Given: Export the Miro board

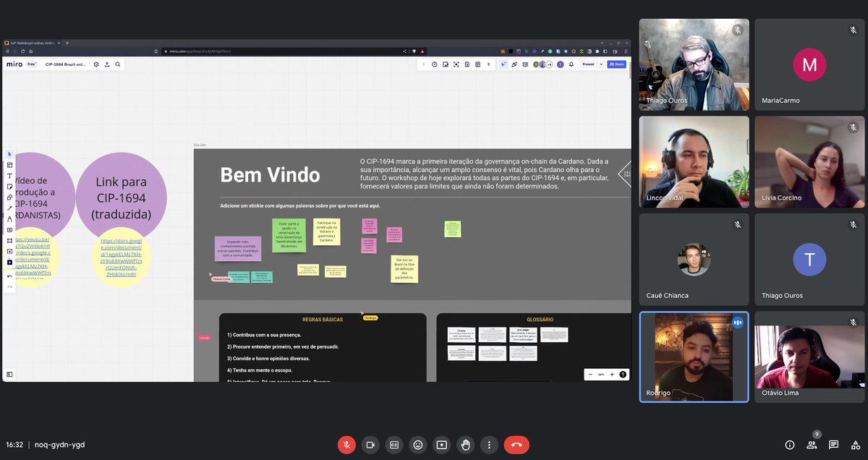Looking at the screenshot, I should pos(107,64).
